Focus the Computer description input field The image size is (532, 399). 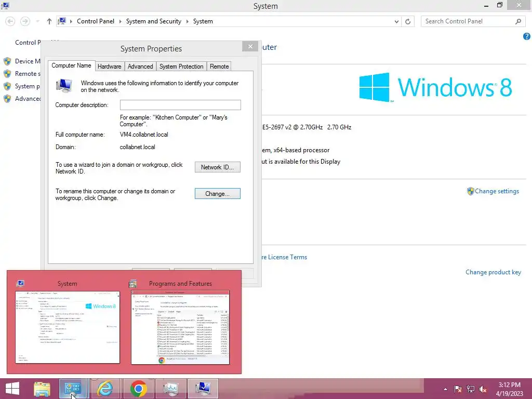coord(180,105)
